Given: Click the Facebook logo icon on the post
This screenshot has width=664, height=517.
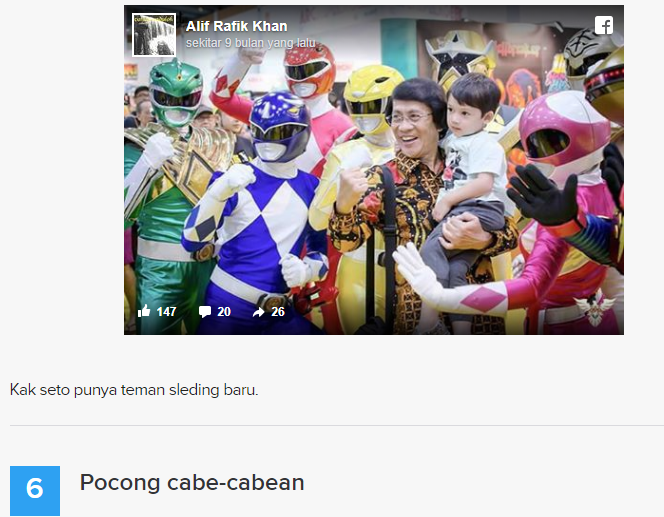Looking at the screenshot, I should (603, 25).
